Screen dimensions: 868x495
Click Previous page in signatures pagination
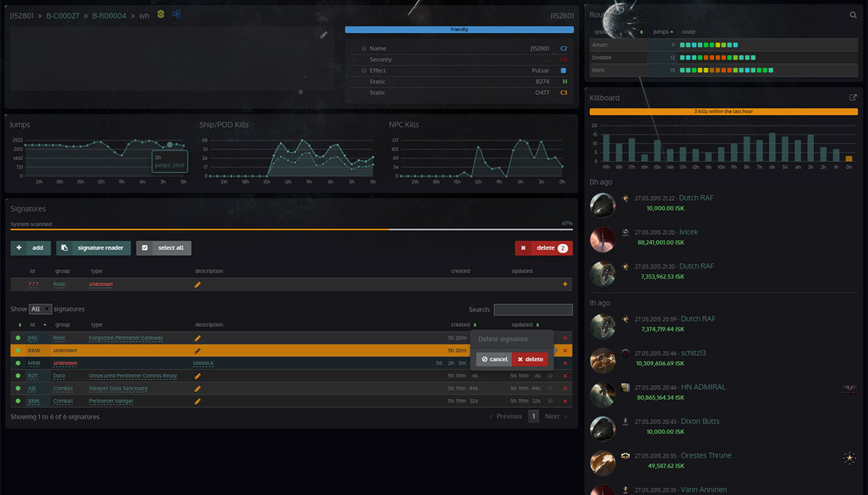coord(506,416)
